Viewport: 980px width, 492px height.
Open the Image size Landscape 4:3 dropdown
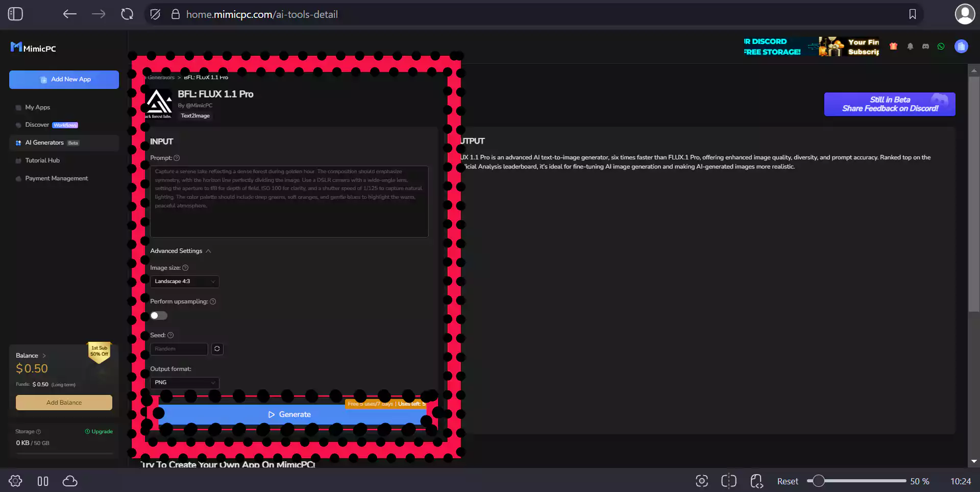coord(185,282)
